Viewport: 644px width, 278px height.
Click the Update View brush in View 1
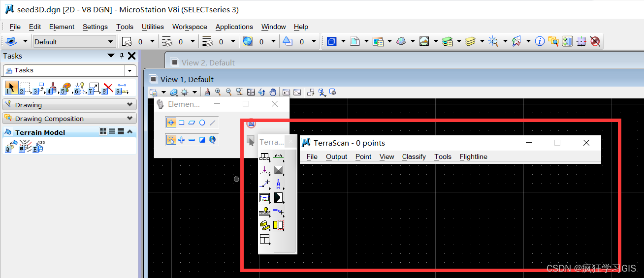[x=207, y=92]
